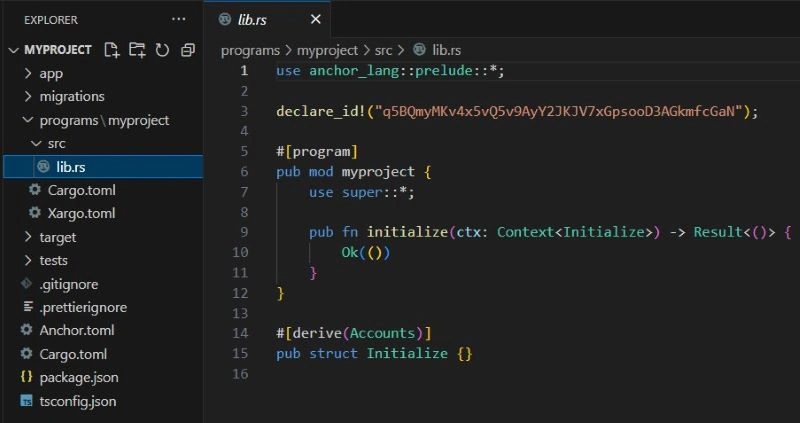This screenshot has width=800, height=423.
Task: Collapse the MYPROJECT root folder
Action: tap(14, 50)
